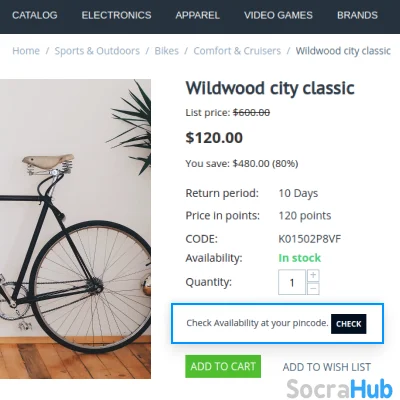This screenshot has height=400, width=400.
Task: Open Bikes breadcrumb link
Action: coord(166,51)
